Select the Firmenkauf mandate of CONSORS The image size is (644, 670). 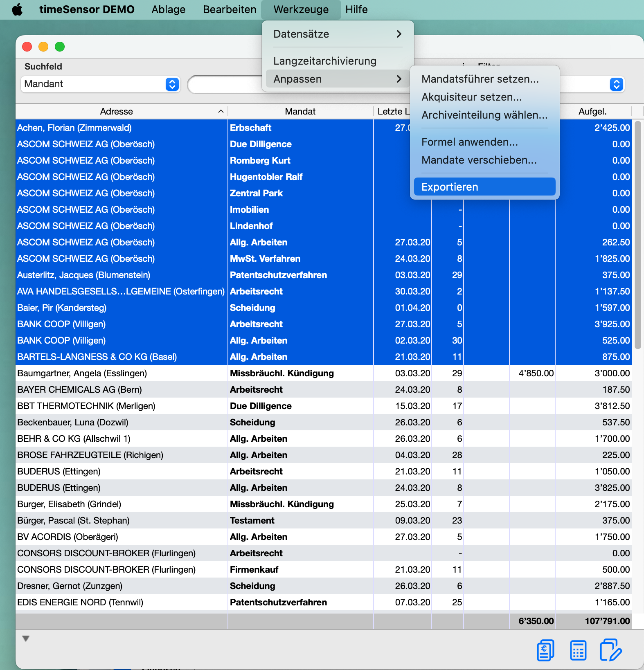point(323,569)
